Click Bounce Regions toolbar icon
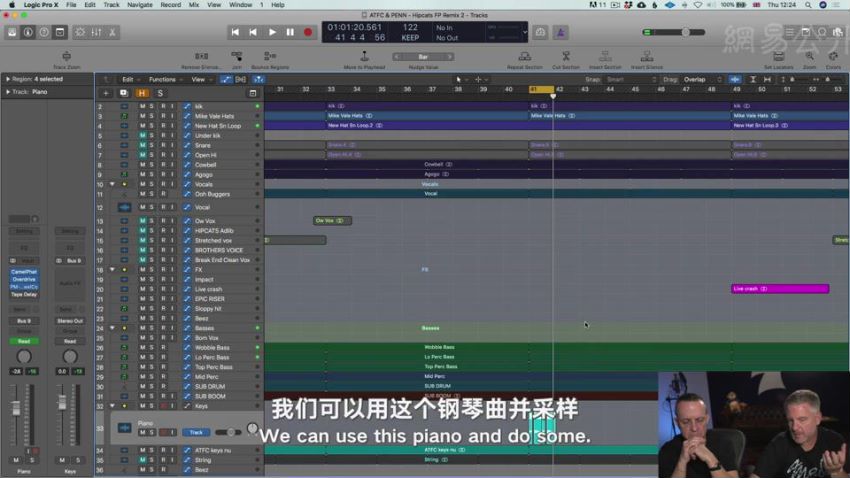The height and width of the screenshot is (478, 850). (270, 56)
